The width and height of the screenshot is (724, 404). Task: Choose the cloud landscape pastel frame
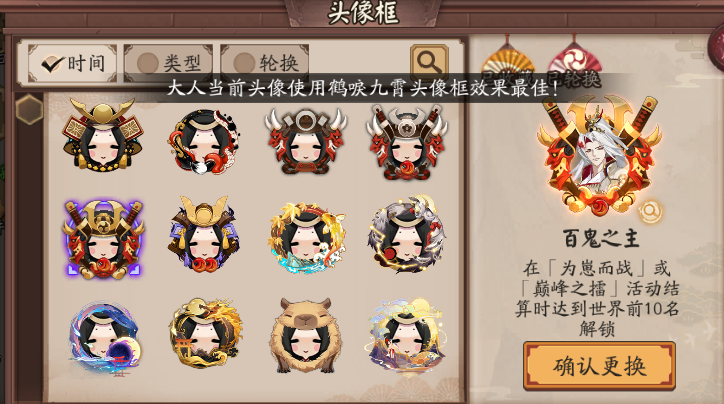(x=406, y=337)
